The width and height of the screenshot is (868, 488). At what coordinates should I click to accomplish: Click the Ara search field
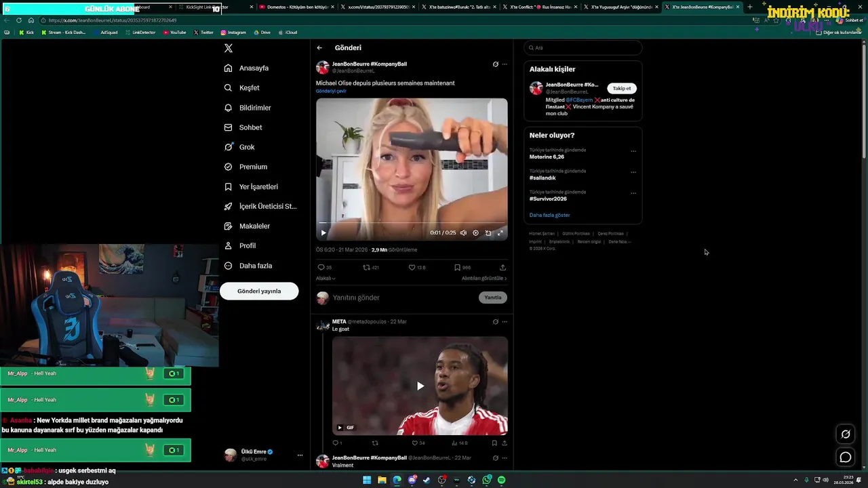pos(583,47)
